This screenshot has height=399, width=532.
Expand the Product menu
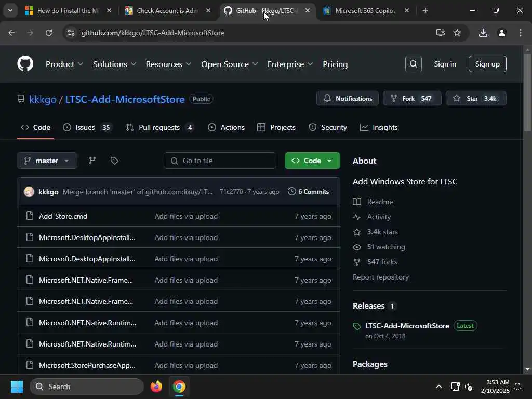point(64,64)
